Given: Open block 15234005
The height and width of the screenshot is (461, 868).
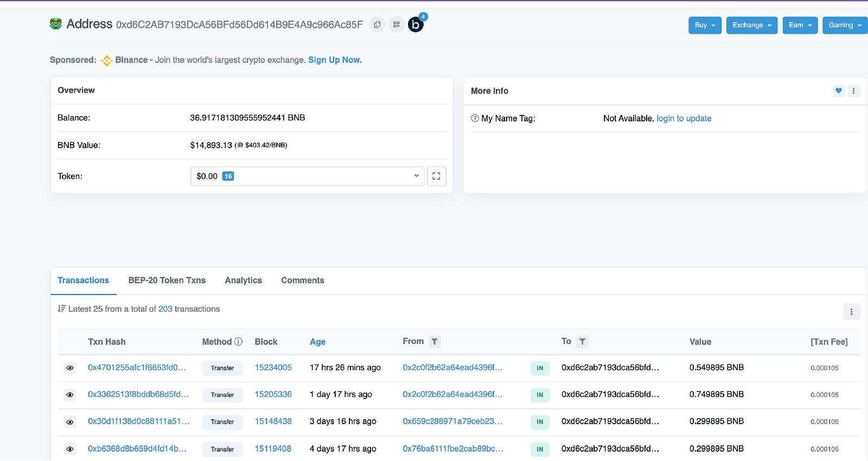Looking at the screenshot, I should click(273, 368).
